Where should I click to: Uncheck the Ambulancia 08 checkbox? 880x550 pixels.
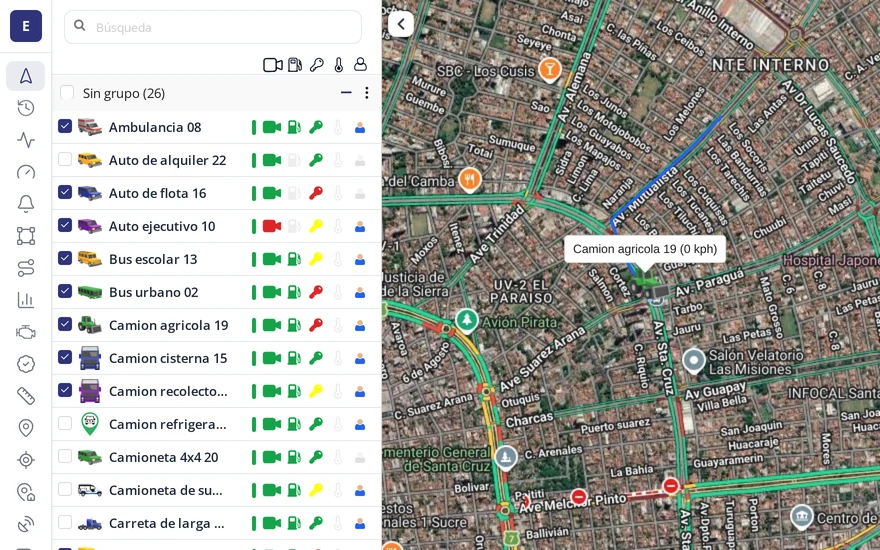[65, 126]
